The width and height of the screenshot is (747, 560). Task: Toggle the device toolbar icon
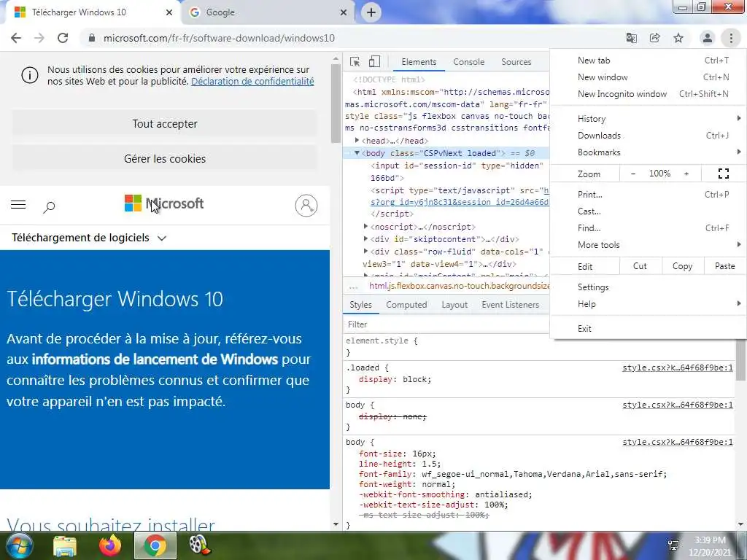coord(374,61)
